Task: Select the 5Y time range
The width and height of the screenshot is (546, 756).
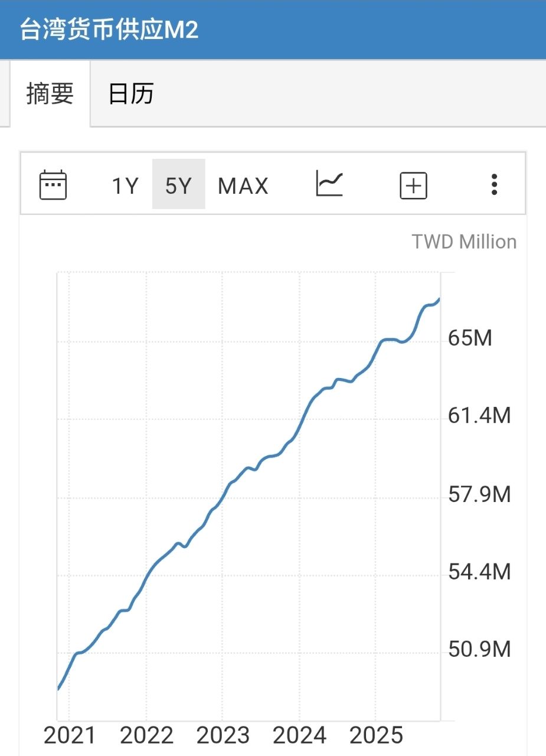Action: pos(178,186)
